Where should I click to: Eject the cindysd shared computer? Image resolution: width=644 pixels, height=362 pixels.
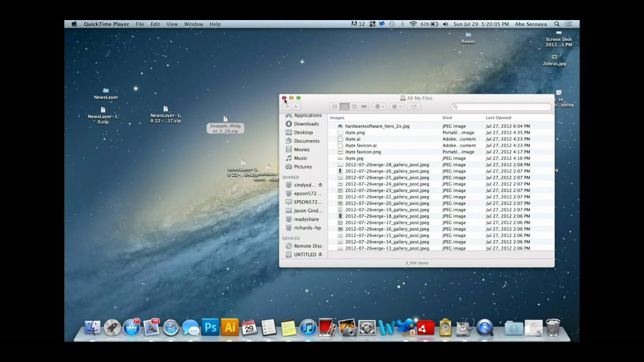click(x=320, y=185)
